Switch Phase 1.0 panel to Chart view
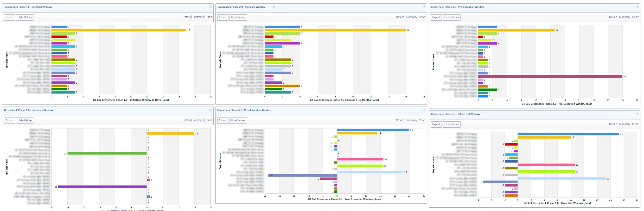 209,17
